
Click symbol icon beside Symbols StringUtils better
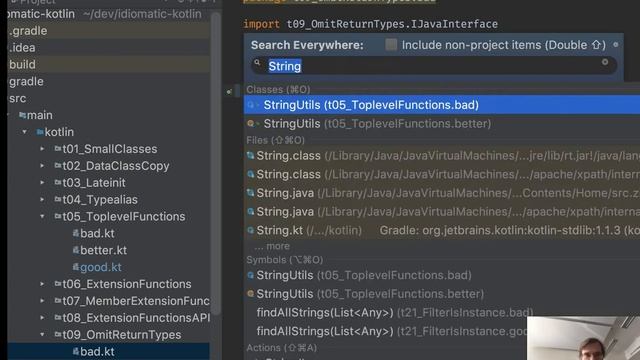251,294
